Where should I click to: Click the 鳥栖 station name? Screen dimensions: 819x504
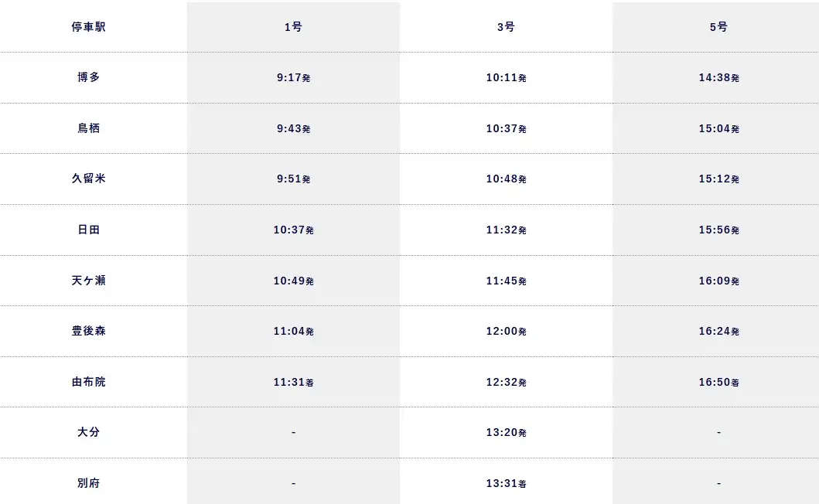[88, 128]
